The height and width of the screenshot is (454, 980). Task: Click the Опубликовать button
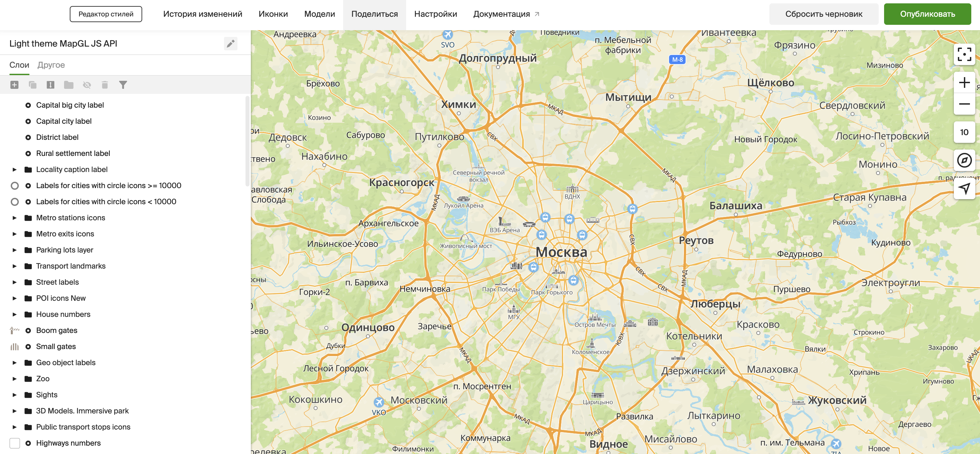pos(927,14)
